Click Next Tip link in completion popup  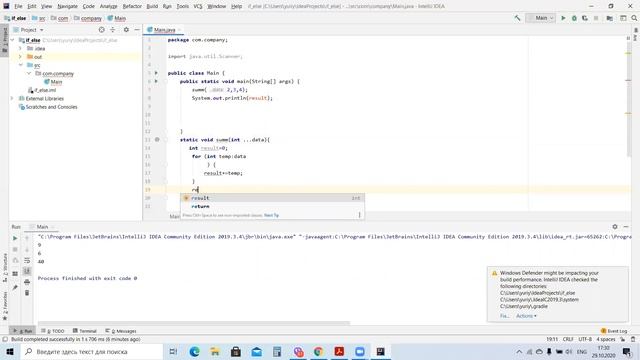click(271, 215)
